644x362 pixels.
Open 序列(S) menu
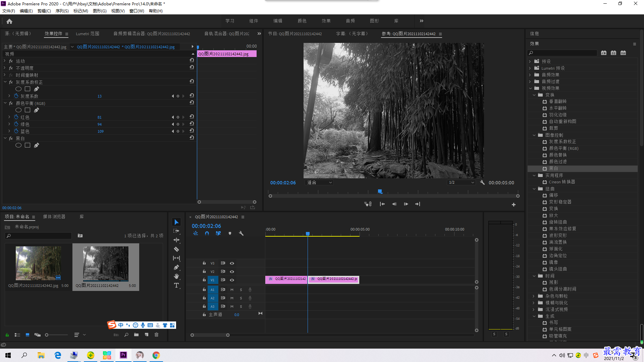pyautogui.click(x=62, y=11)
